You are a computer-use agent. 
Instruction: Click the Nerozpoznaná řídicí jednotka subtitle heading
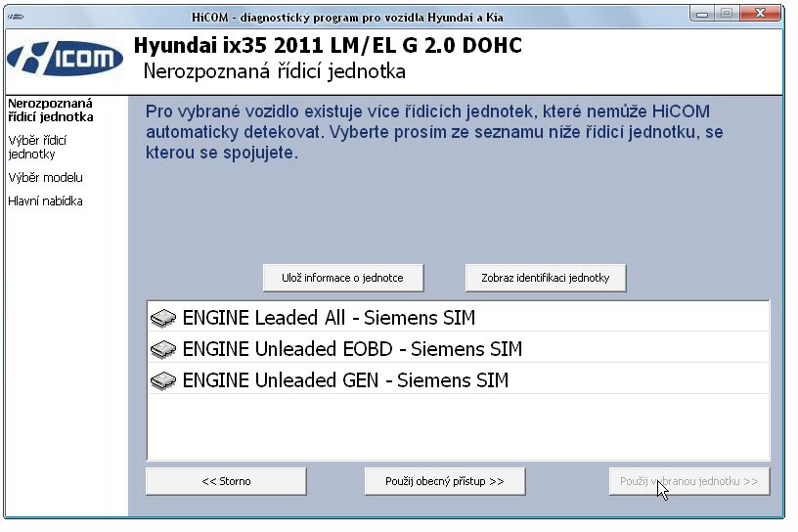tap(274, 71)
